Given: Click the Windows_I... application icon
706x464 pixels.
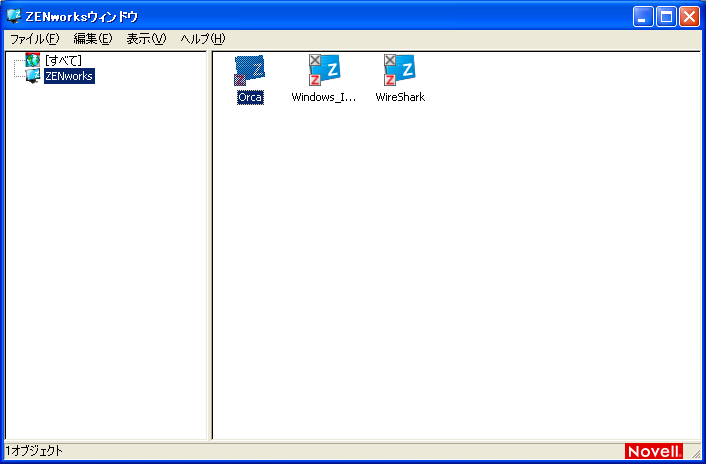Looking at the screenshot, I should (x=324, y=70).
